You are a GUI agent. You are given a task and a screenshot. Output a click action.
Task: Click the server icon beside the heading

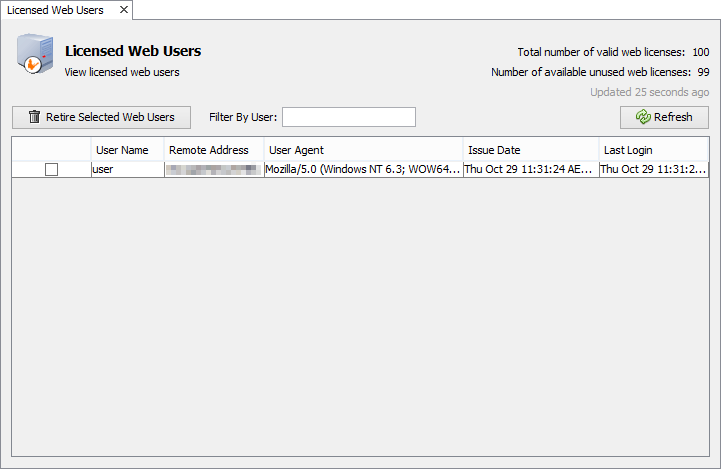pyautogui.click(x=34, y=55)
